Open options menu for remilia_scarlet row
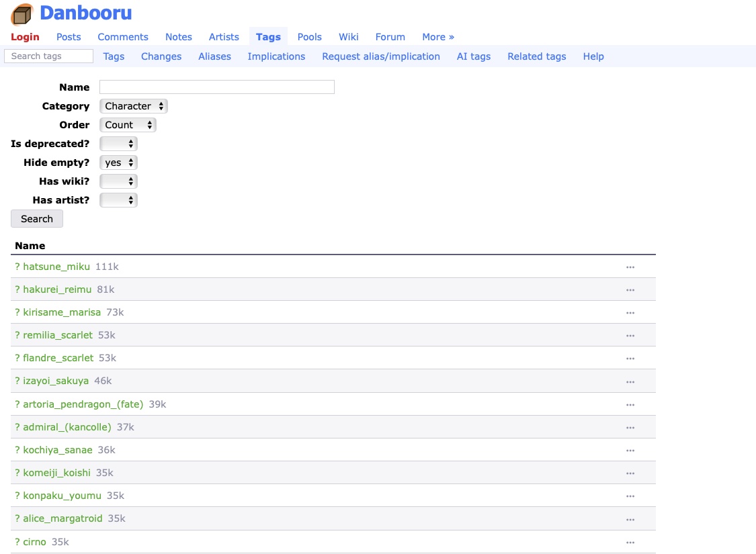This screenshot has height=554, width=756. (630, 335)
